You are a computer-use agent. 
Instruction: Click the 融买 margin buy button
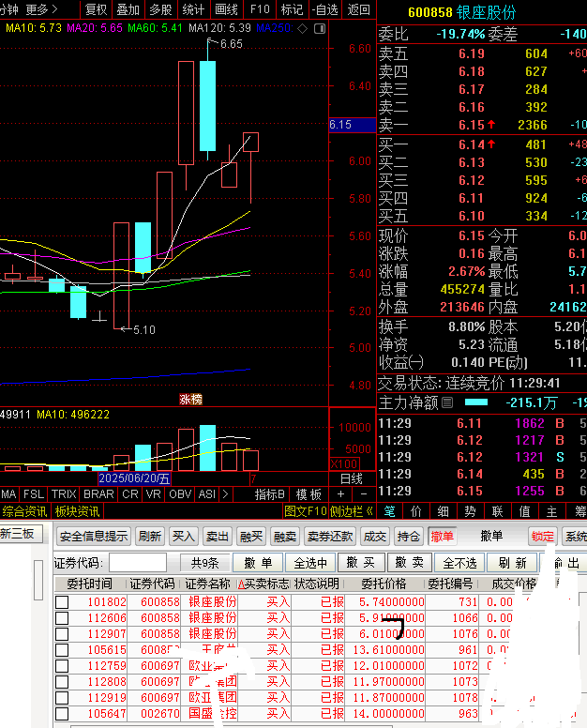[x=251, y=537]
